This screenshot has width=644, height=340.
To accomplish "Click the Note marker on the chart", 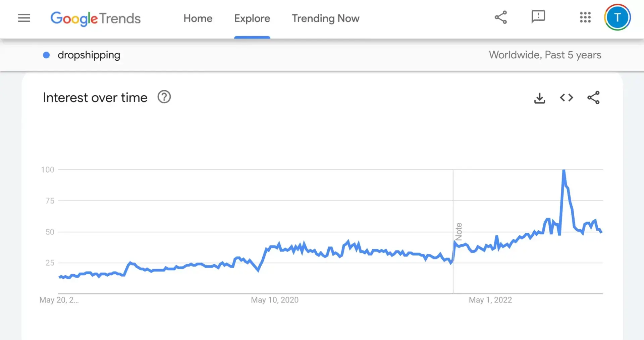I will [459, 231].
